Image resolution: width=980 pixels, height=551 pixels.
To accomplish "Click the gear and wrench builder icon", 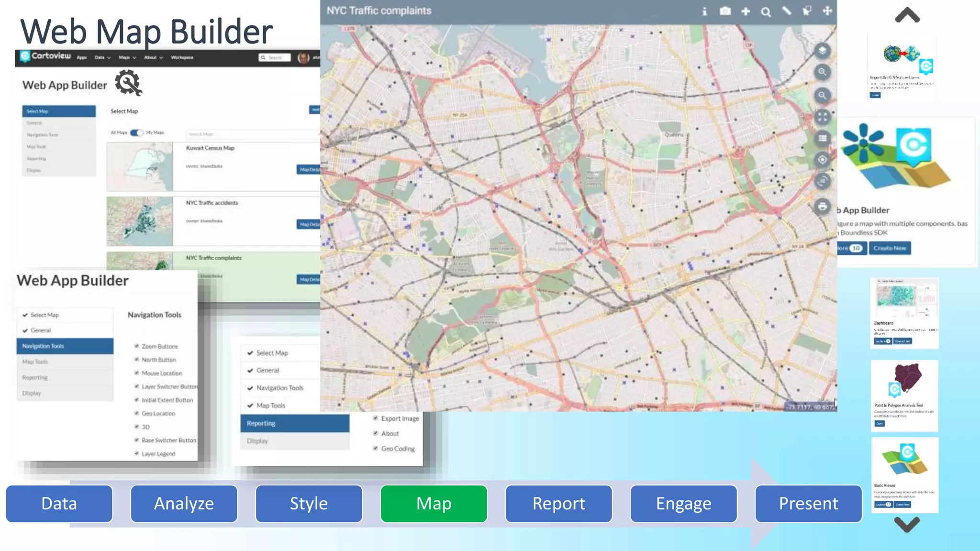I will pyautogui.click(x=128, y=83).
